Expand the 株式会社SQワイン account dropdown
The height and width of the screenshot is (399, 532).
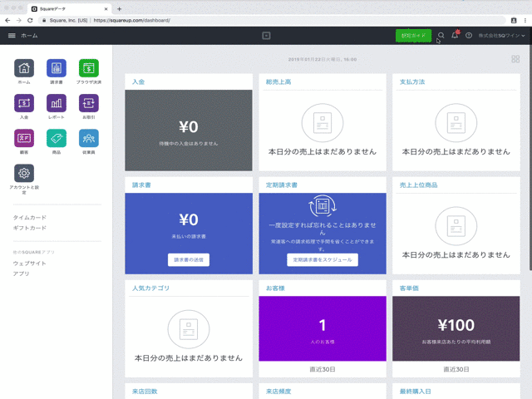click(x=501, y=36)
